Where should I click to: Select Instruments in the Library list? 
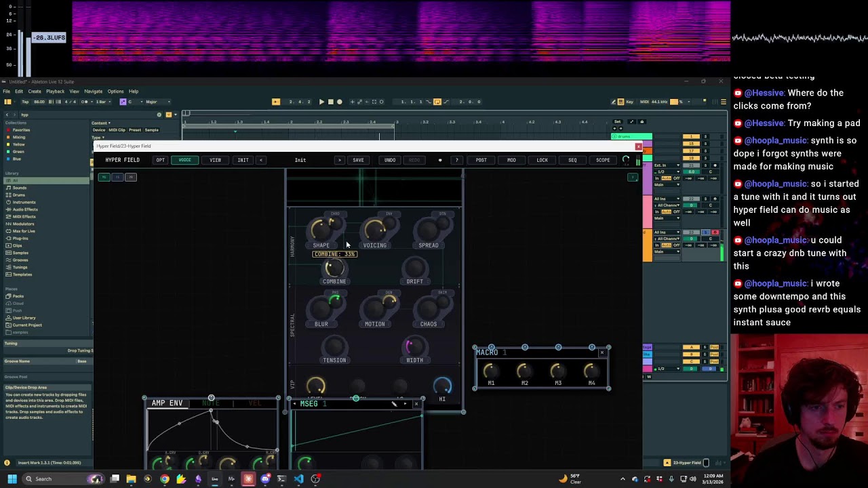coord(24,202)
